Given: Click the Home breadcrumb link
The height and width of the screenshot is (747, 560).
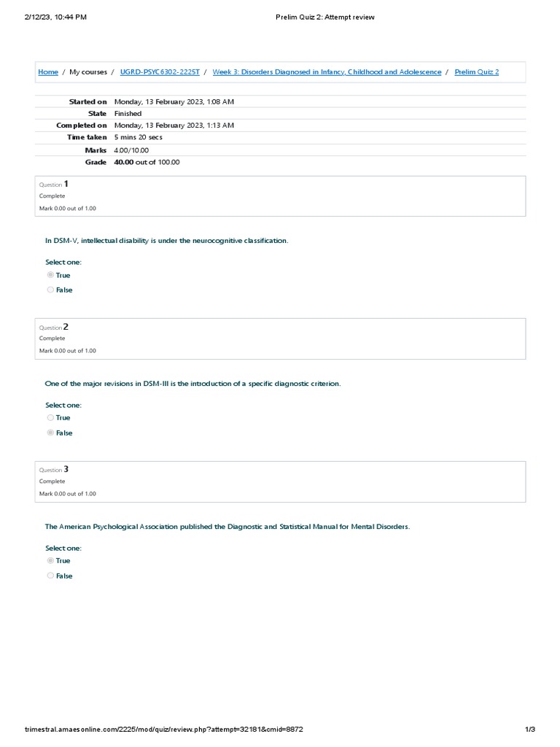Looking at the screenshot, I should (x=48, y=72).
